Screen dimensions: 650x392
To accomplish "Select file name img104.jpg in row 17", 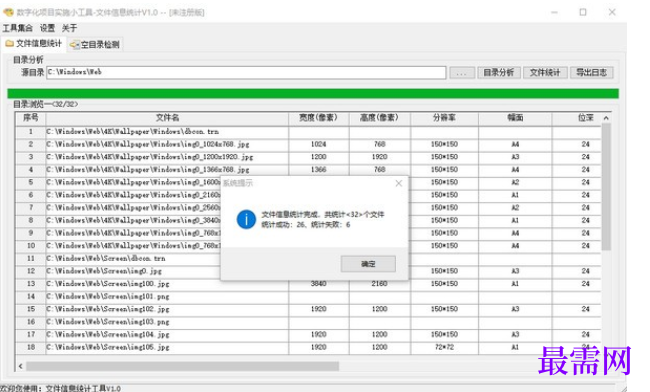I will tap(108, 334).
